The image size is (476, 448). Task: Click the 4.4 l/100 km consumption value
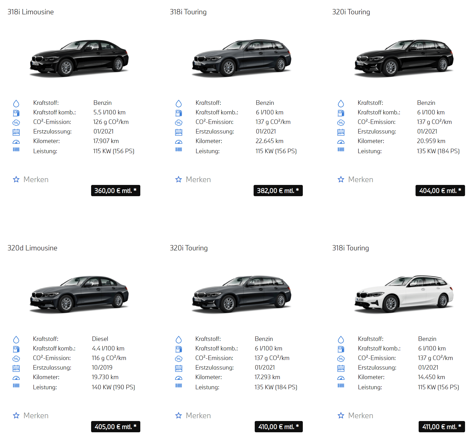click(108, 349)
